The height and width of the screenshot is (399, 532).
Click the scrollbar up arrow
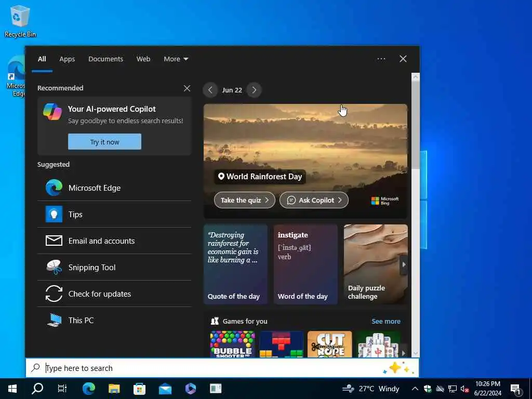(415, 77)
